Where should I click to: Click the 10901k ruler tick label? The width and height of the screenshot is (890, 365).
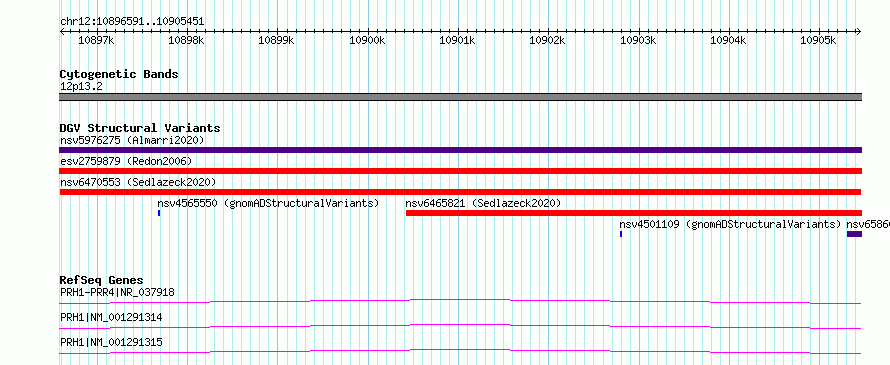457,40
